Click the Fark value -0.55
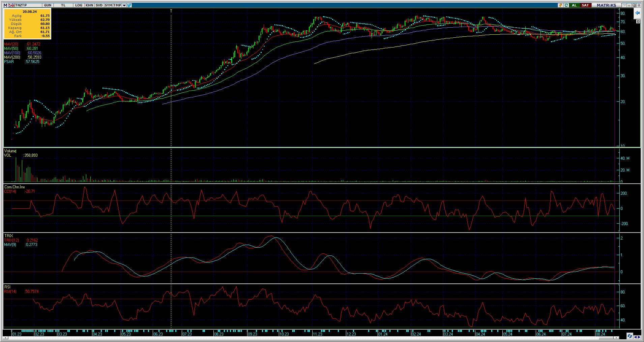 (x=46, y=36)
